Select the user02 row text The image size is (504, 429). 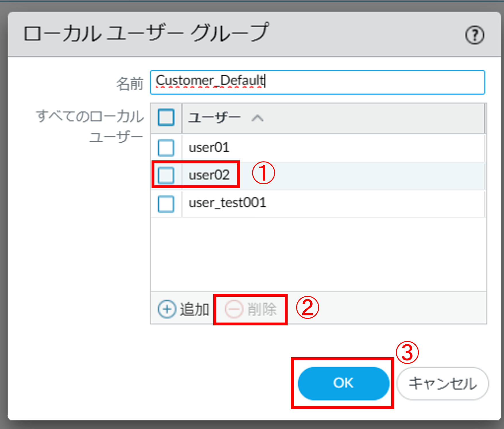209,175
